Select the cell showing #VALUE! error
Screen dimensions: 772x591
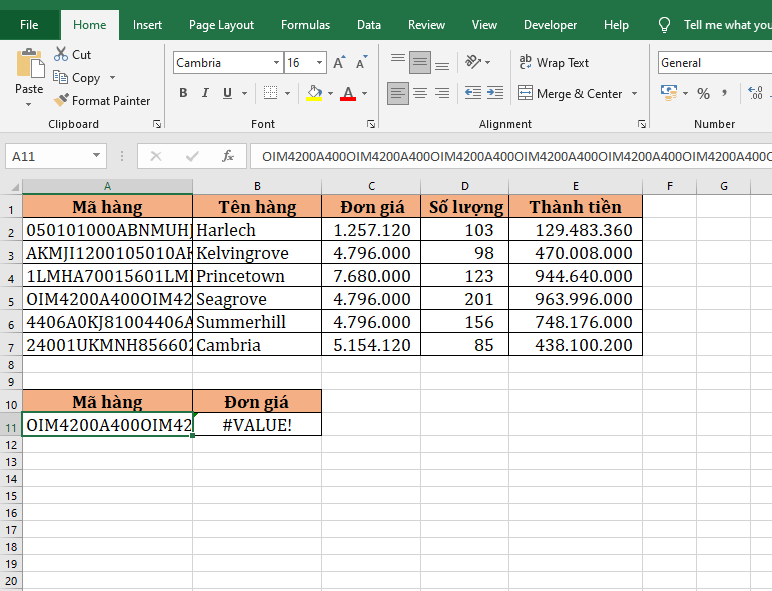click(x=257, y=425)
